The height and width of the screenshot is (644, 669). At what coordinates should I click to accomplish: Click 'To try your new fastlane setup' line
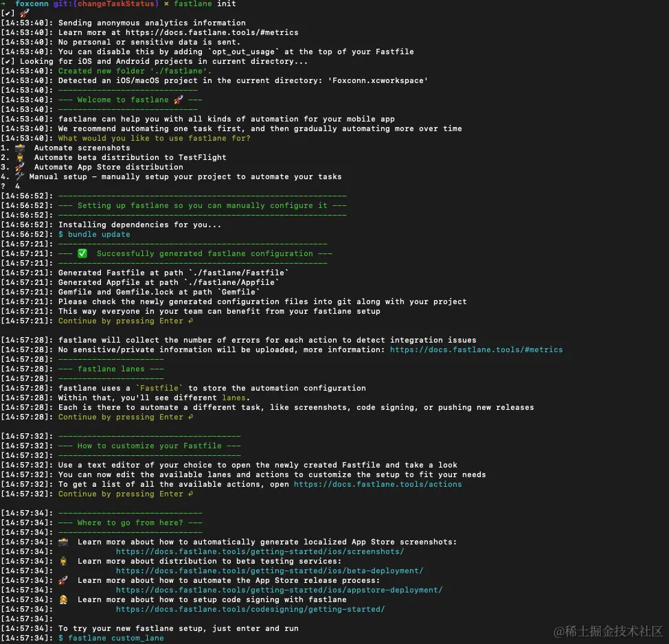click(179, 628)
